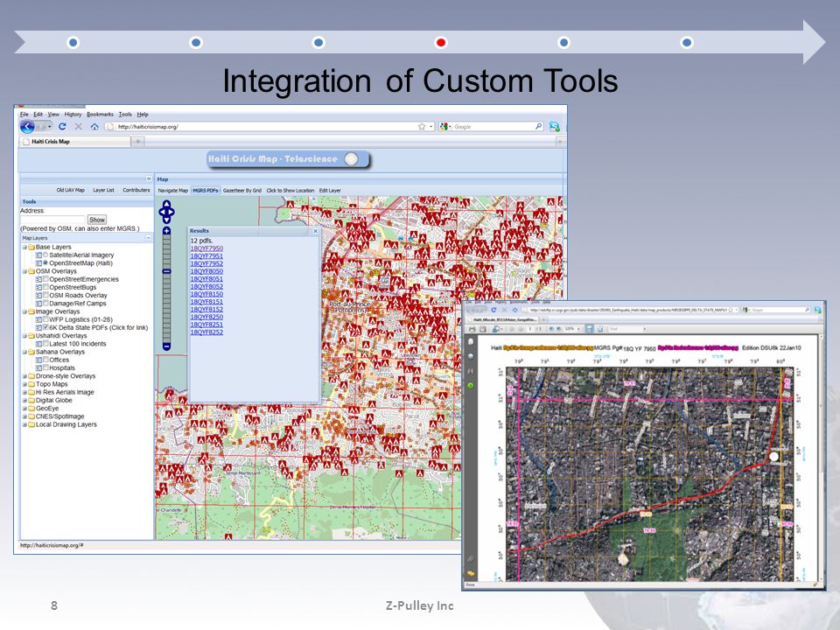Click the Contributers button
Screen dimensions: 840x630
[x=136, y=190]
